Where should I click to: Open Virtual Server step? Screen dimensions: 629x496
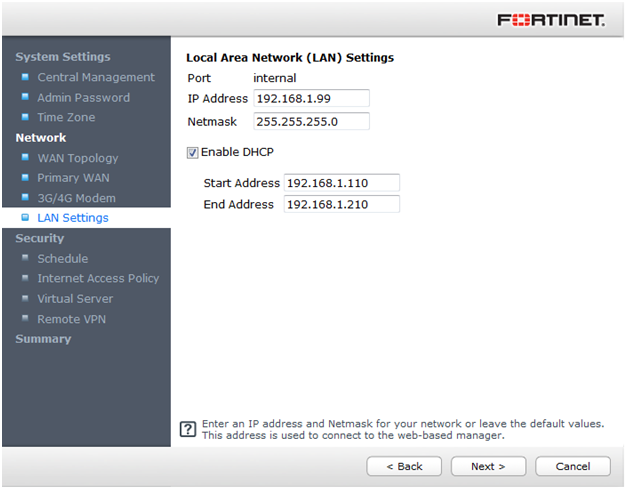75,299
